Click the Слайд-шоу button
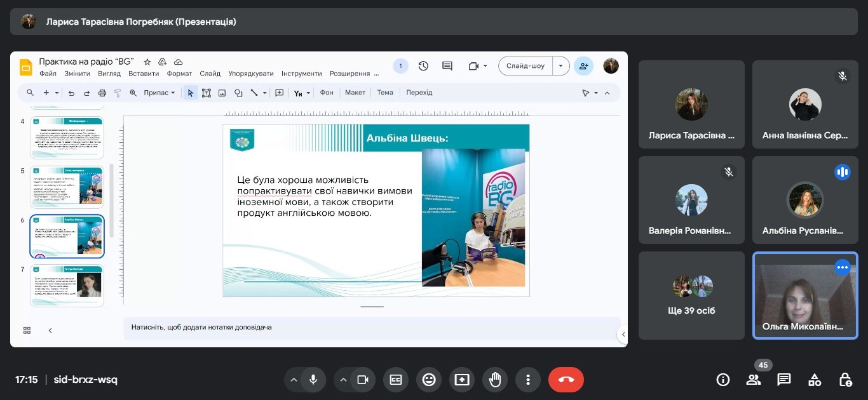 click(526, 66)
